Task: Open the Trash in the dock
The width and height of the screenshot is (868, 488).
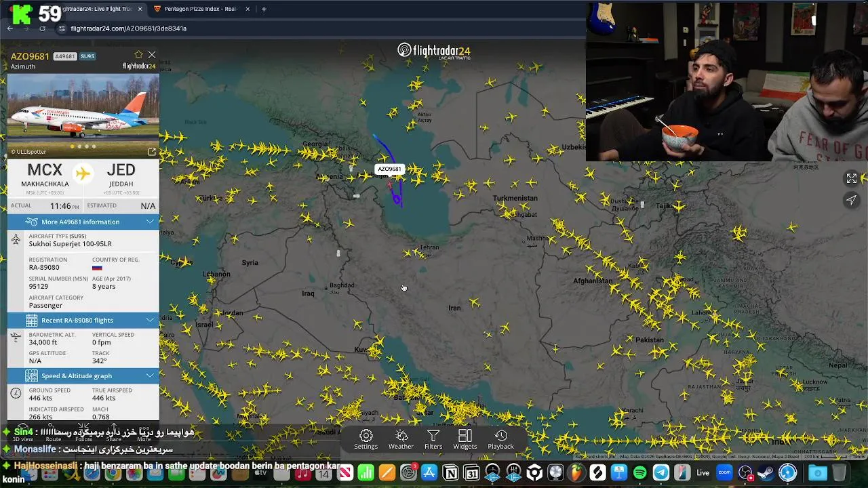Action: click(839, 472)
